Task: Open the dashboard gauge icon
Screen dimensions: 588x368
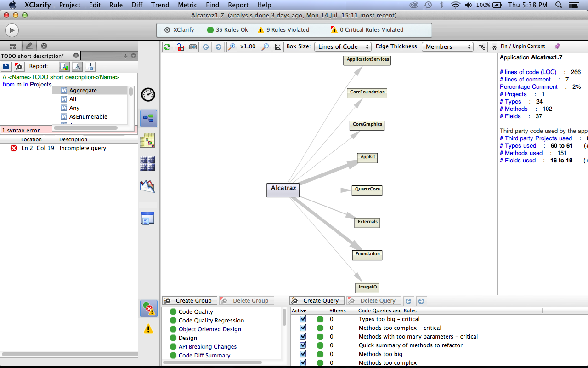Action: pyautogui.click(x=148, y=95)
